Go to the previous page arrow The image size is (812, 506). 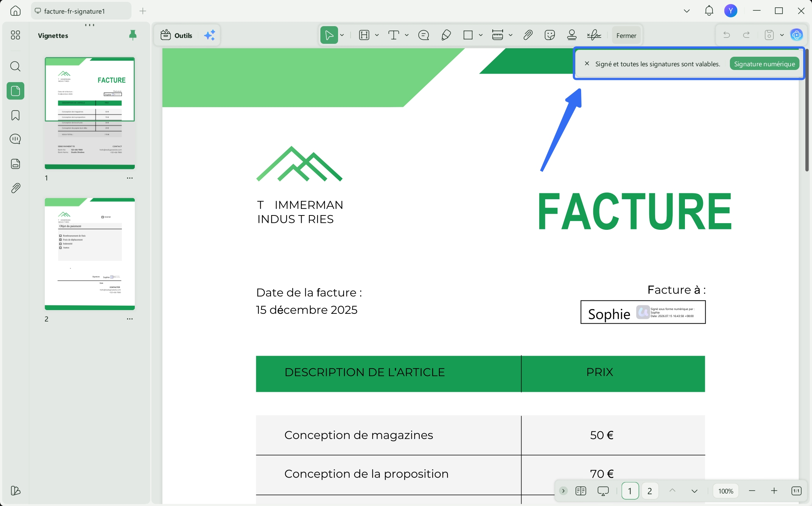pyautogui.click(x=672, y=491)
